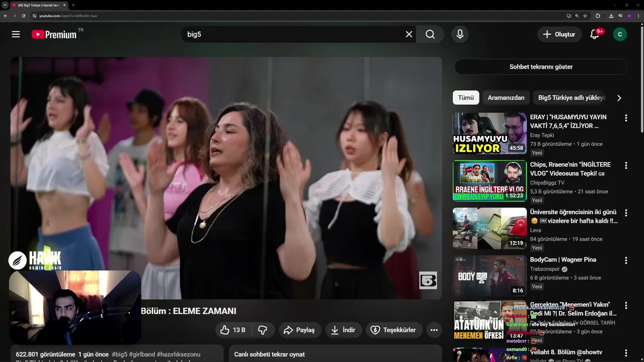Viewport: 644px width, 362px height.
Task: Open RAENE İNGİLTERE VLOG thumbnail
Action: 490,180
